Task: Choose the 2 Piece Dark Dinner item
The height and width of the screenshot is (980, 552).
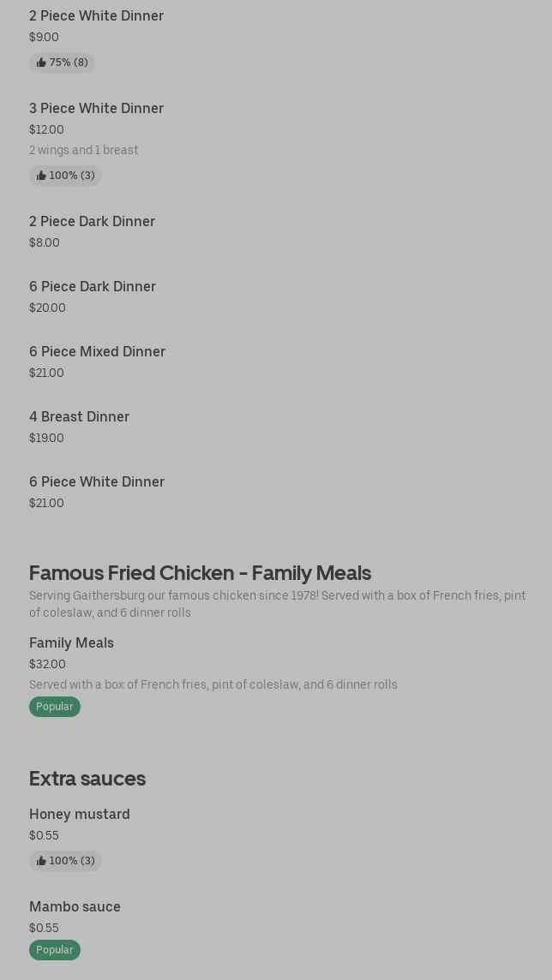Action: click(92, 221)
